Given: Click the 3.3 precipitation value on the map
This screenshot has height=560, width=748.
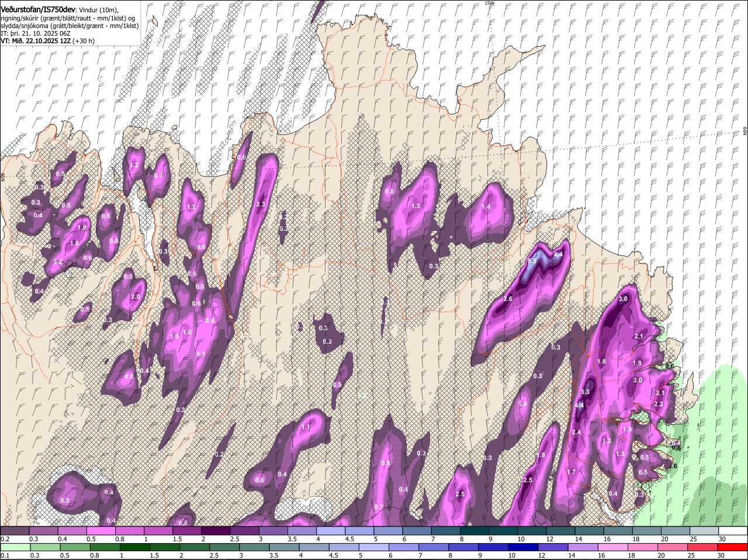Looking at the screenshot, I should (x=585, y=392).
